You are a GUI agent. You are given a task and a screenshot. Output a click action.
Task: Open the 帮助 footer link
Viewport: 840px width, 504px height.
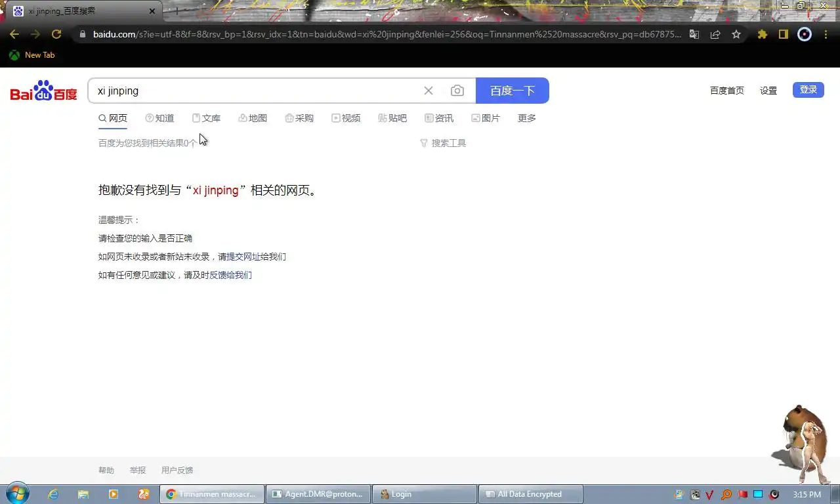point(106,471)
